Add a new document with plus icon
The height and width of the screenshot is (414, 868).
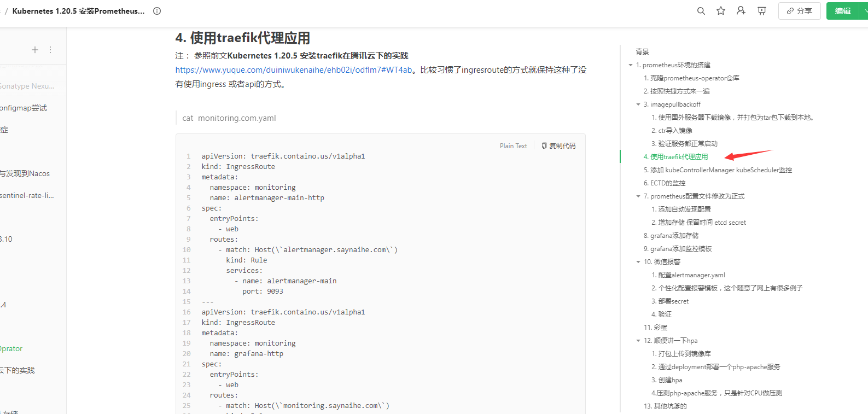point(35,50)
